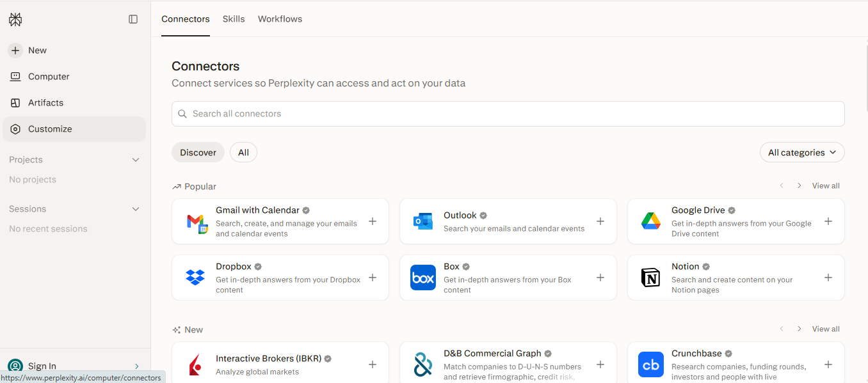Screen dimensions: 868x383
Task: Add the Outlook connector with plus
Action: 600,221
